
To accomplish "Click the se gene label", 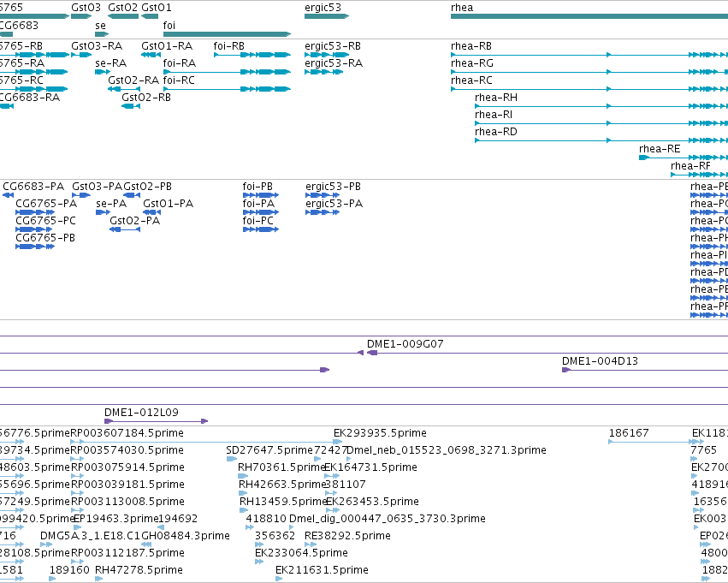I will click(x=100, y=26).
